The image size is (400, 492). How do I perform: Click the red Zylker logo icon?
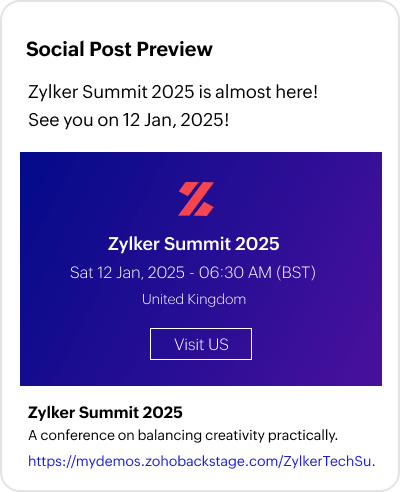click(196, 199)
